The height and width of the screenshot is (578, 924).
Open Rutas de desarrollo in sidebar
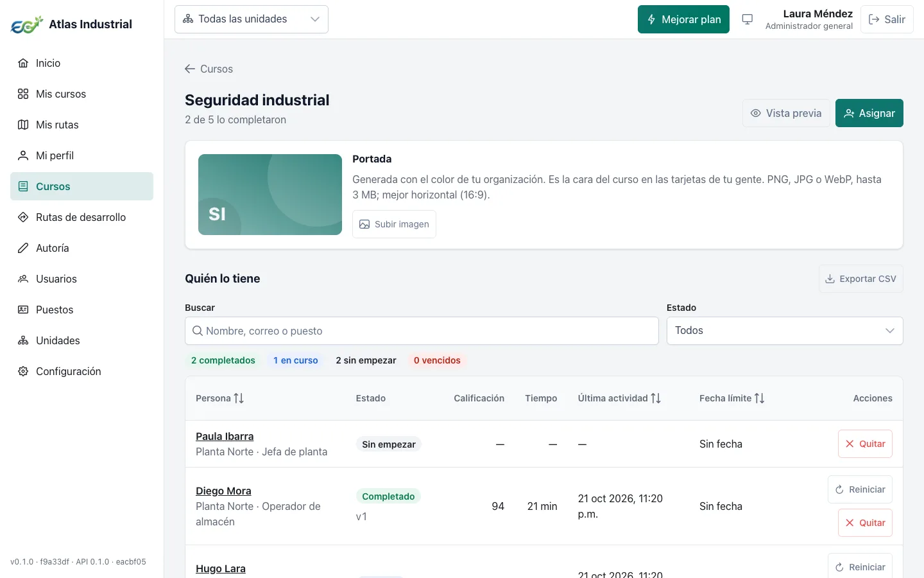(x=81, y=217)
